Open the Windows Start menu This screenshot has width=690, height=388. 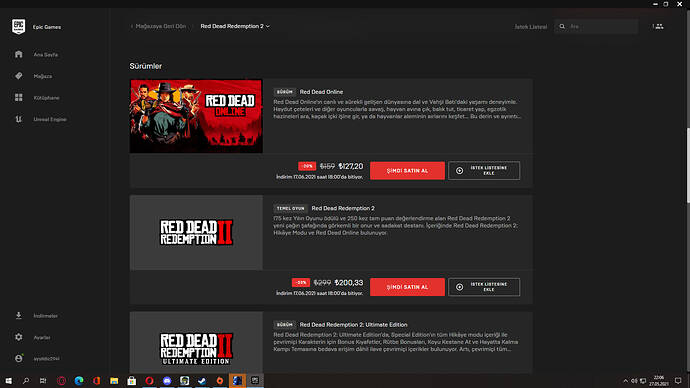(x=8, y=381)
